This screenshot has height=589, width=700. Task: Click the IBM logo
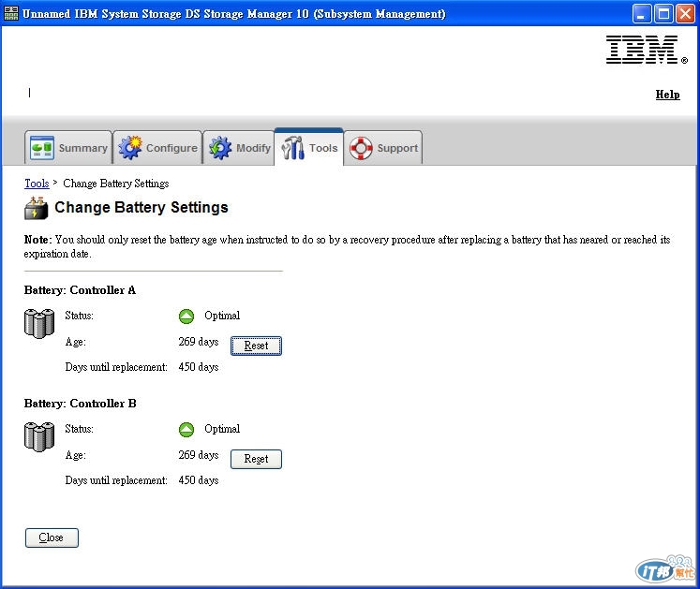[647, 50]
